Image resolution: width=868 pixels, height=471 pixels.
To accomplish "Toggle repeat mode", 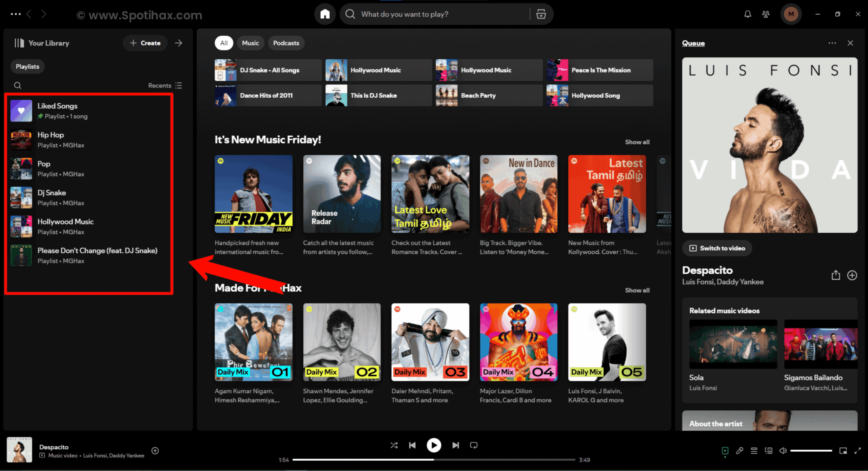I will point(474,445).
